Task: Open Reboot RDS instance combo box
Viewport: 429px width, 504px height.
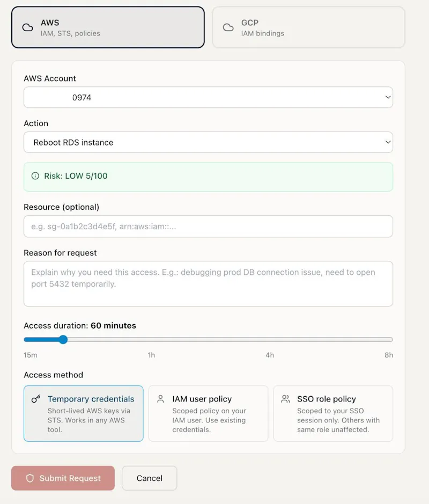Action: click(x=208, y=142)
